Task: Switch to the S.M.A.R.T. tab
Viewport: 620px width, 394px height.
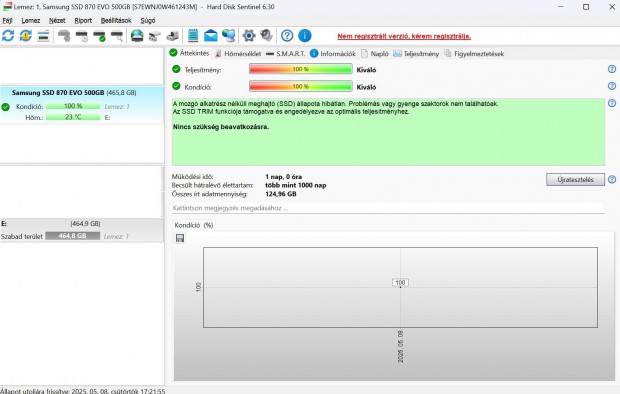Action: coord(285,53)
